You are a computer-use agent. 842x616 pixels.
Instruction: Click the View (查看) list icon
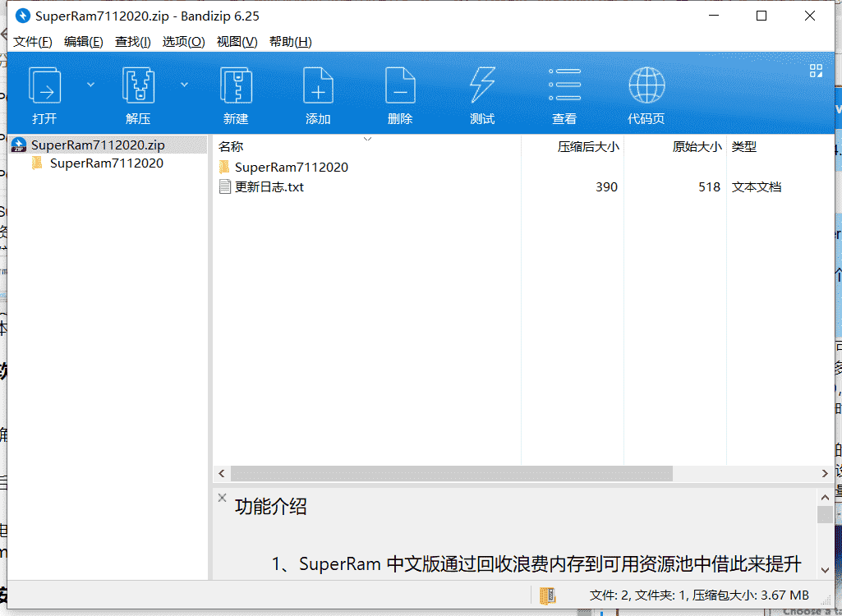[564, 85]
